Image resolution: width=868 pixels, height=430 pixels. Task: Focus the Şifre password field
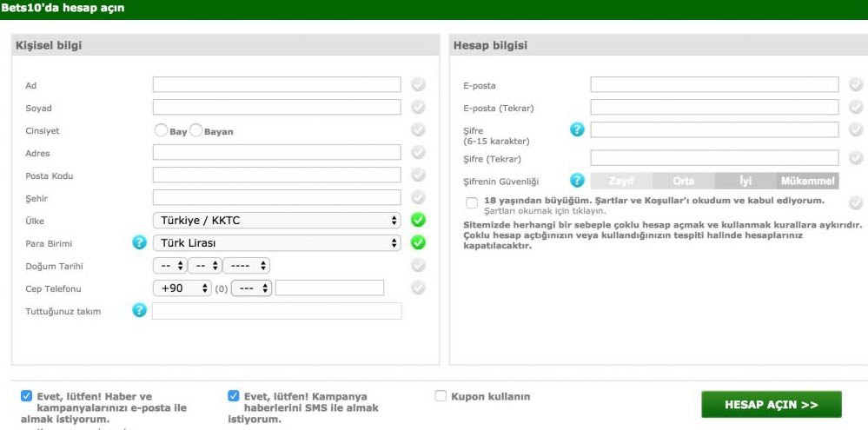coord(715,129)
